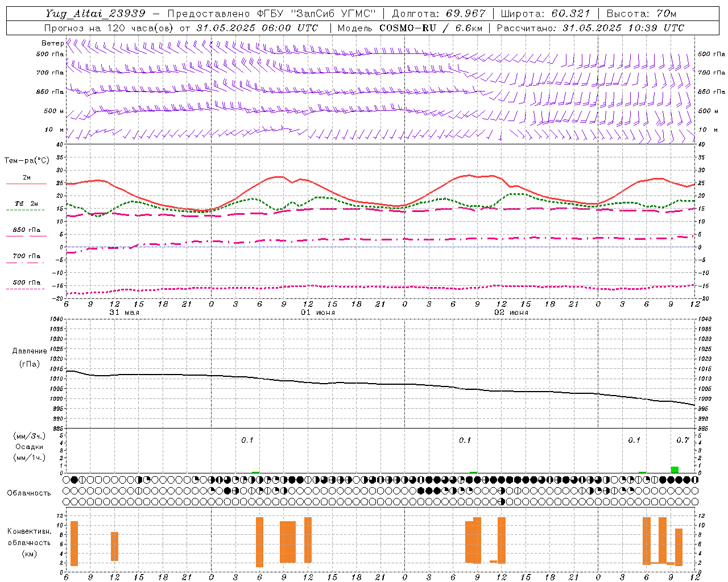This screenshot has width=728, height=582.
Task: Click the Давление pressure panel label
Action: tap(30, 351)
